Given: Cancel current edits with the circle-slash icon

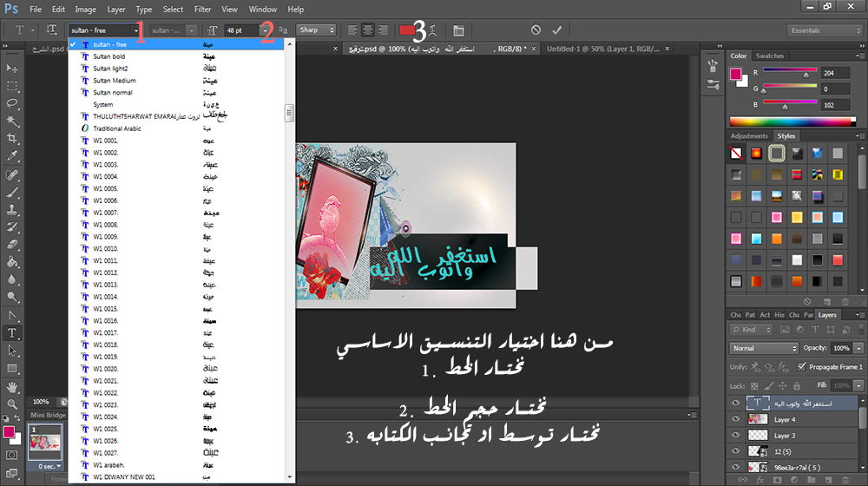Looking at the screenshot, I should (536, 30).
